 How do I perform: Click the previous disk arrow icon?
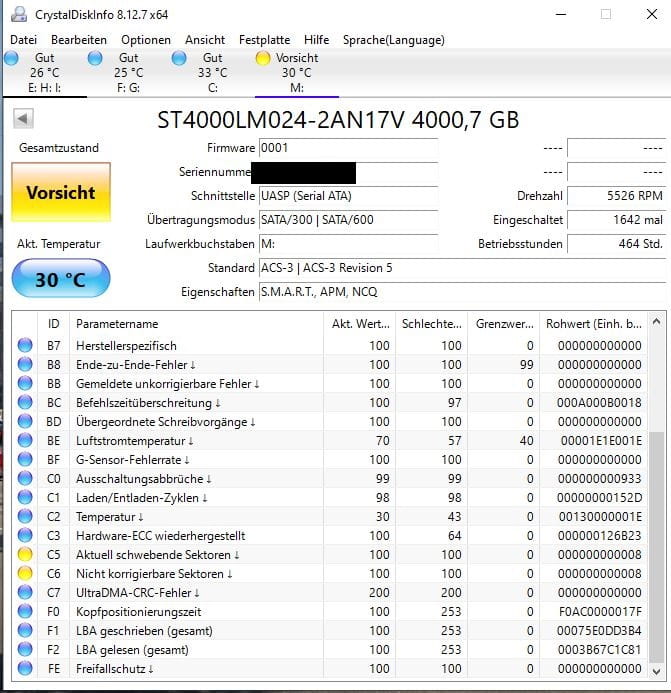23,120
